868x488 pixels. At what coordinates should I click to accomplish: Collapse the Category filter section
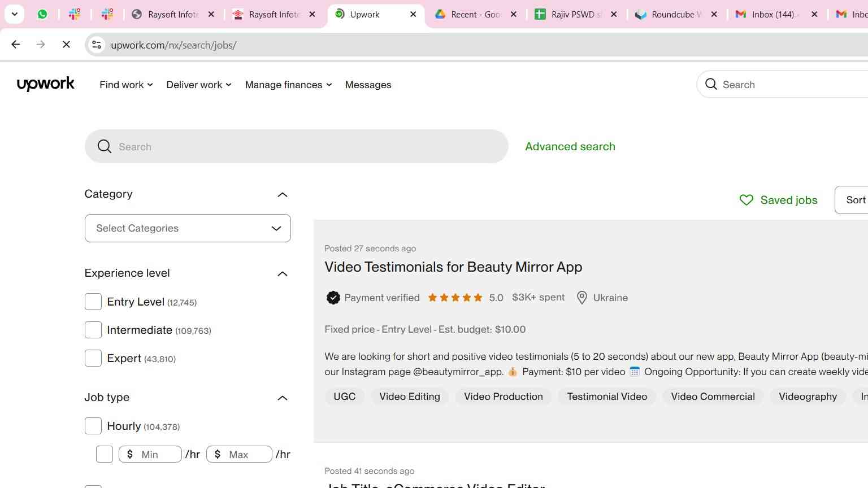click(283, 194)
